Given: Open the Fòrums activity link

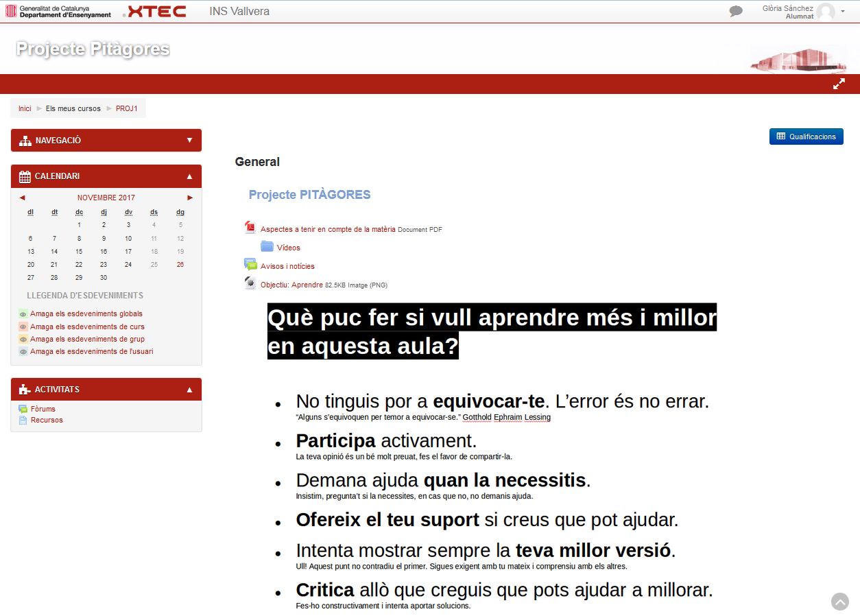Looking at the screenshot, I should click(43, 409).
